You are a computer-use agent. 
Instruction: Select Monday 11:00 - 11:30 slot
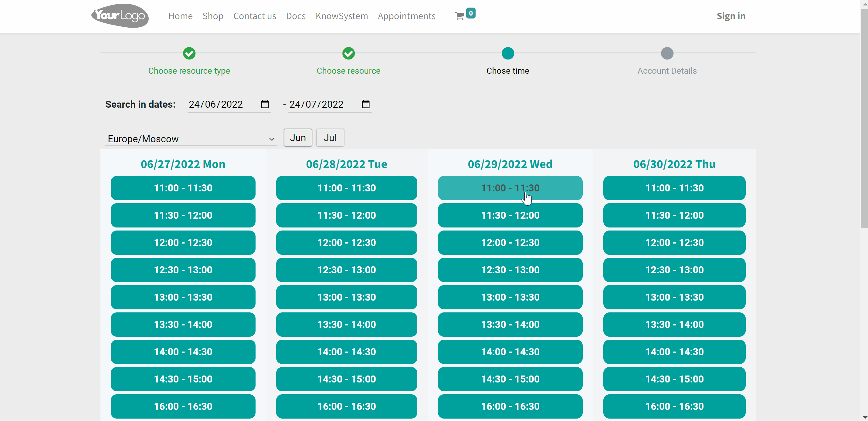183,188
